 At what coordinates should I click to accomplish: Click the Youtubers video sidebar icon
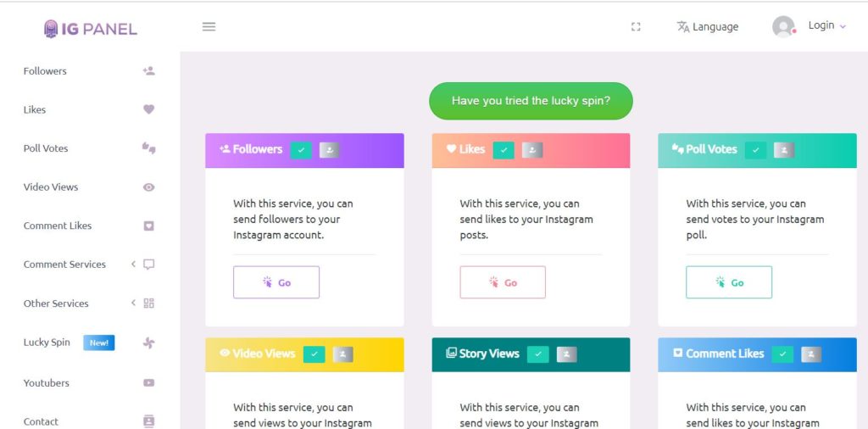(x=148, y=382)
